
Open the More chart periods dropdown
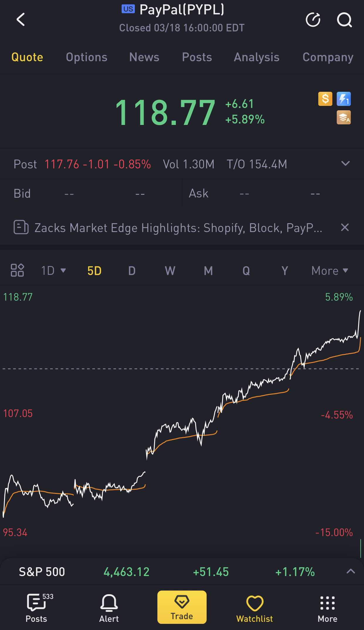[x=329, y=271]
